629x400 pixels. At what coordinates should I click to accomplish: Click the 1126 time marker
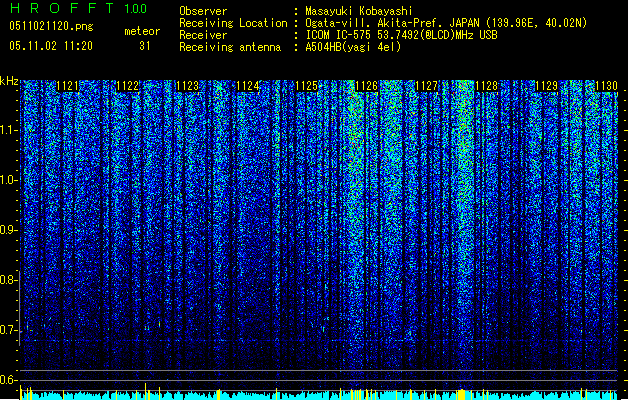[x=366, y=86]
